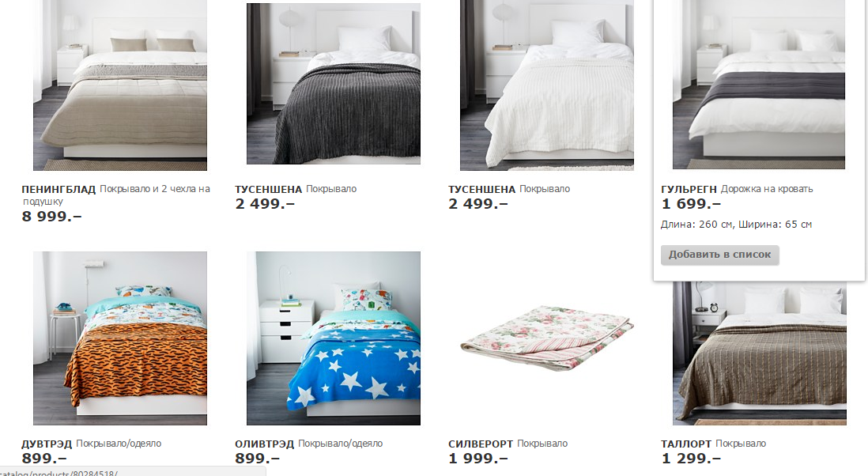Open the ГУЛЬРЕГН Дорожка на кровать link
The image size is (868, 476).
(737, 189)
